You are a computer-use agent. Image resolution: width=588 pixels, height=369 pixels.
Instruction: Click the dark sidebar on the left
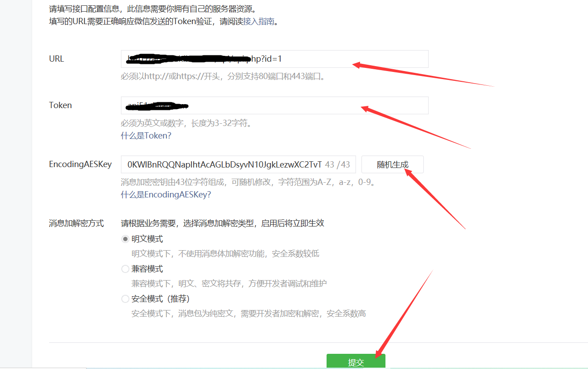tap(16, 179)
